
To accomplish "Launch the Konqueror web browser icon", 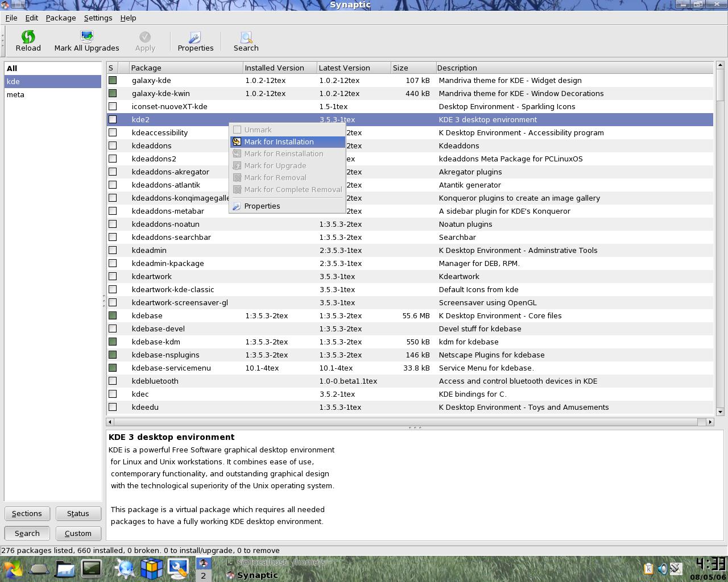I will tap(125, 568).
